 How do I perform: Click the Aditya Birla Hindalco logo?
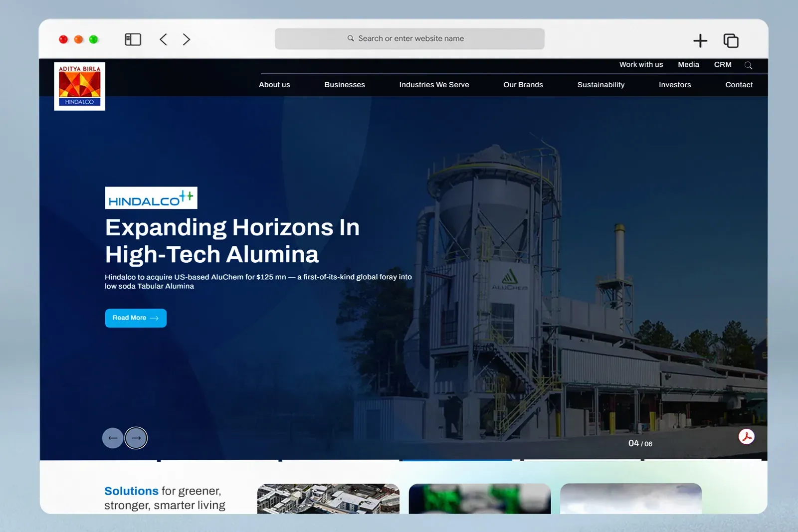point(80,86)
